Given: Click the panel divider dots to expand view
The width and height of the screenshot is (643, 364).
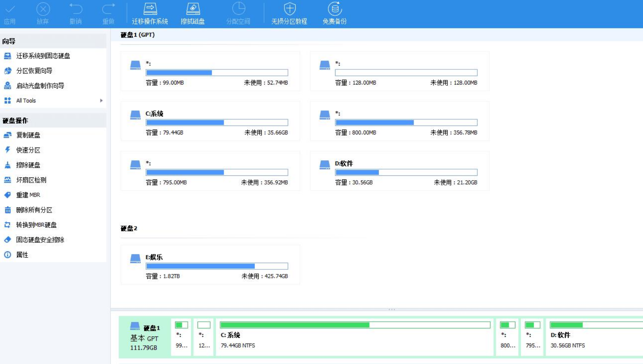Looking at the screenshot, I should tap(391, 309).
